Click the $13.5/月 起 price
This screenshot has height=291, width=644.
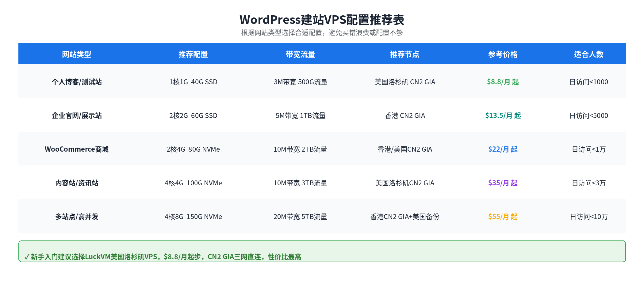(x=503, y=115)
